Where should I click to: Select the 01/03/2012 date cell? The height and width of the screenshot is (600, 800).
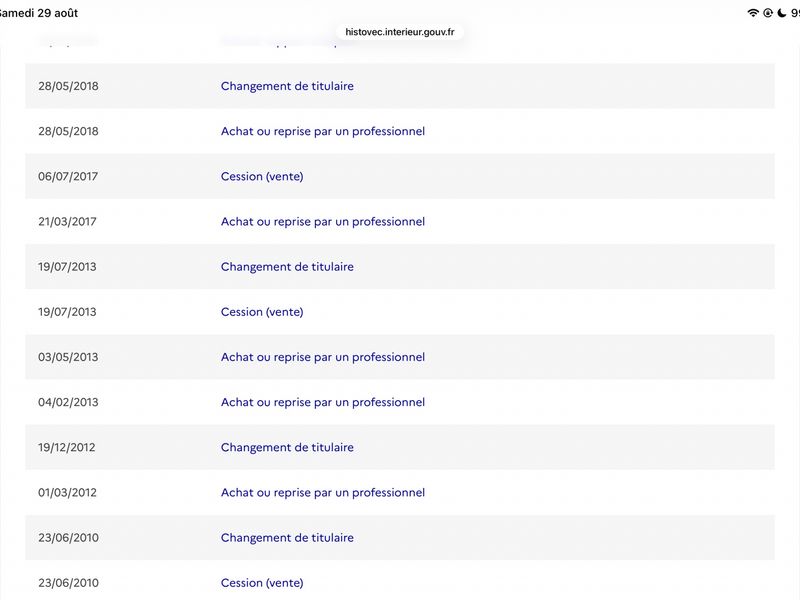click(x=67, y=492)
